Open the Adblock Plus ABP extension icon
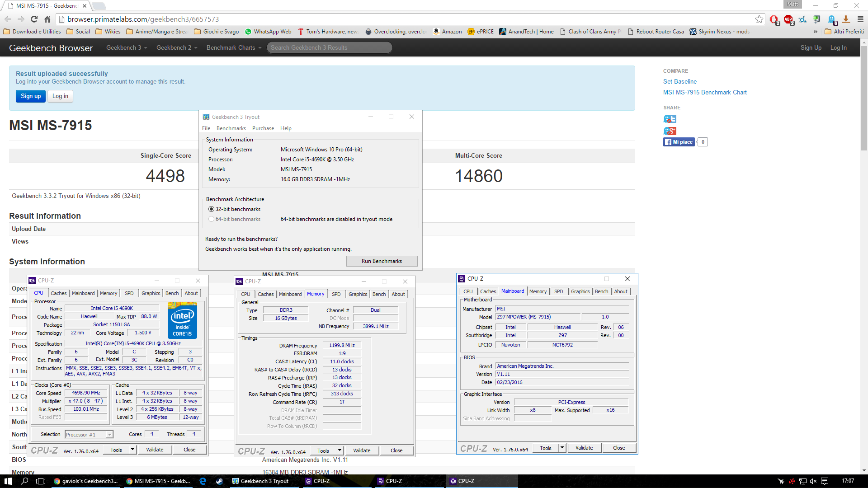The height and width of the screenshot is (488, 868). [789, 19]
